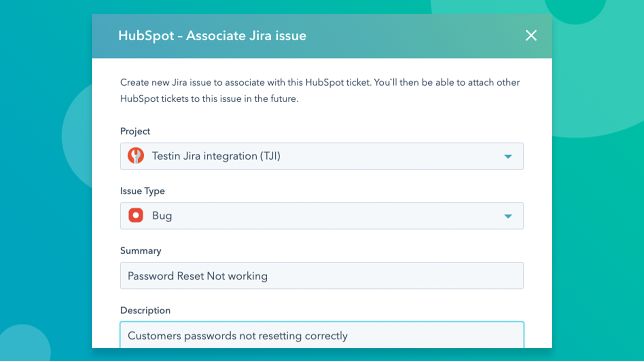The width and height of the screenshot is (644, 362).
Task: Click the "Description" field label
Action: click(x=145, y=310)
